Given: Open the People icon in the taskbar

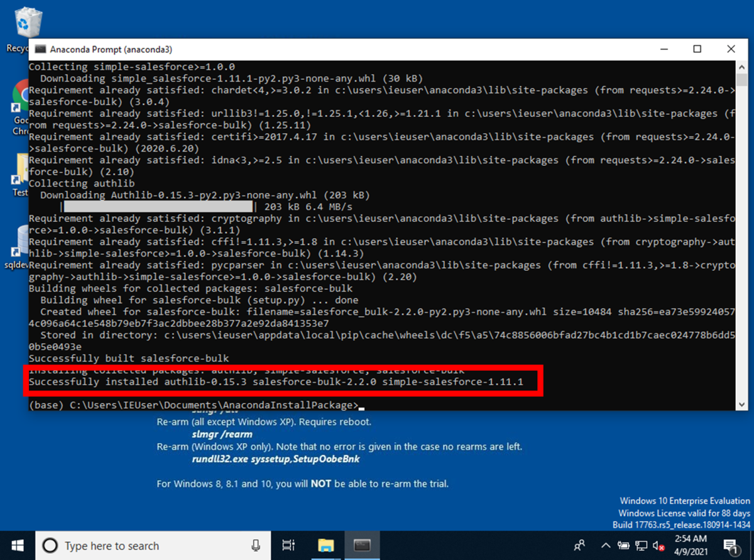Looking at the screenshot, I should 579,546.
